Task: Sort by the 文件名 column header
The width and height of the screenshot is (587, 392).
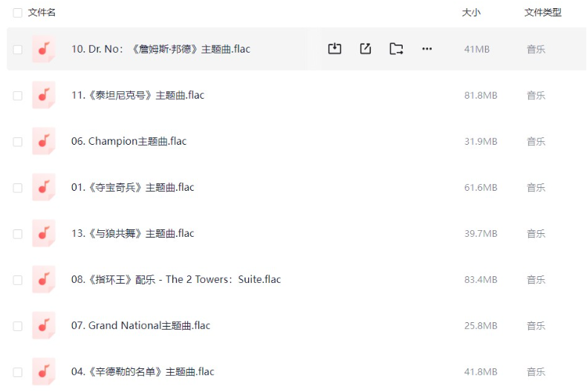Action: [x=42, y=13]
